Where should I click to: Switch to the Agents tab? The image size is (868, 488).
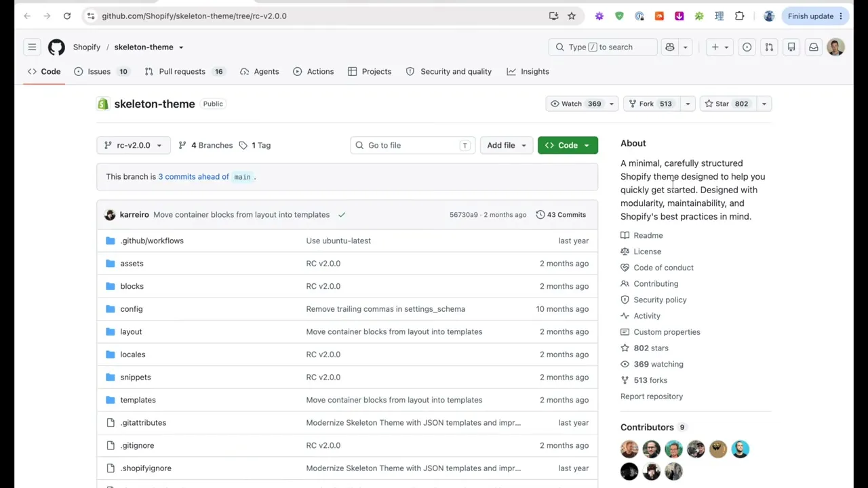pyautogui.click(x=259, y=71)
